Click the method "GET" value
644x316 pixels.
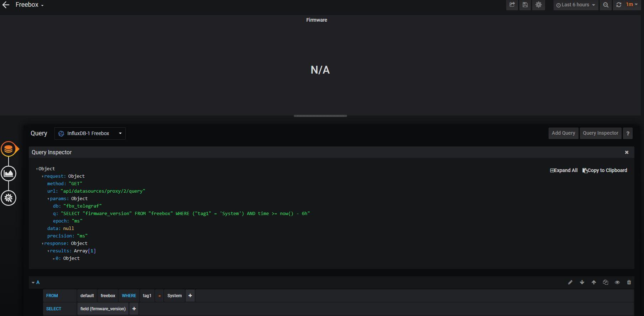click(75, 183)
